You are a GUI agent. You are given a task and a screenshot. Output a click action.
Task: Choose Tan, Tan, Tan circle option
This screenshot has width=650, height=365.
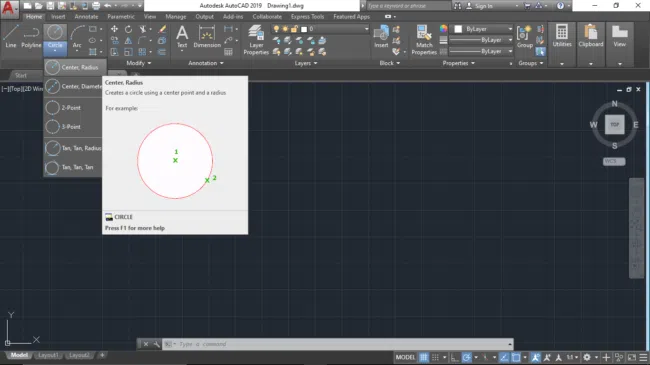click(x=73, y=167)
